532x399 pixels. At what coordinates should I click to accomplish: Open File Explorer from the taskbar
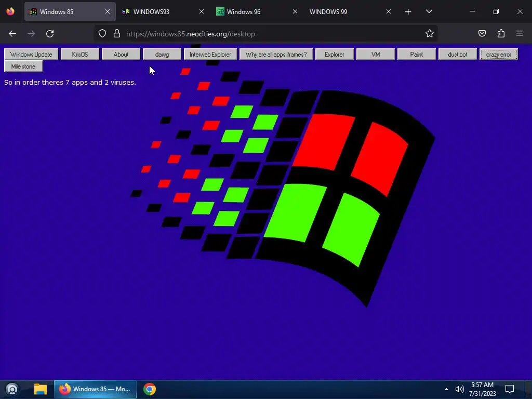coord(41,389)
